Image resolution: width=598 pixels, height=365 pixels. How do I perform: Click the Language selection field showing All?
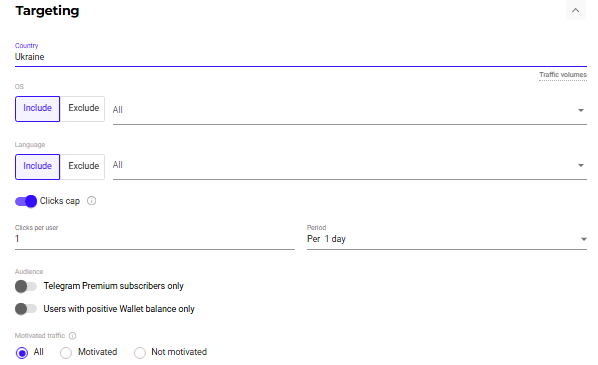click(350, 165)
